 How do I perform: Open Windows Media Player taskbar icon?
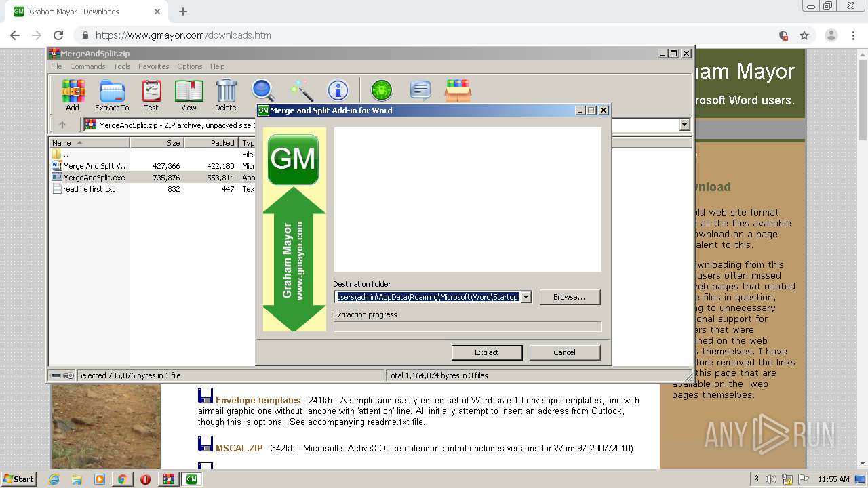point(100,479)
